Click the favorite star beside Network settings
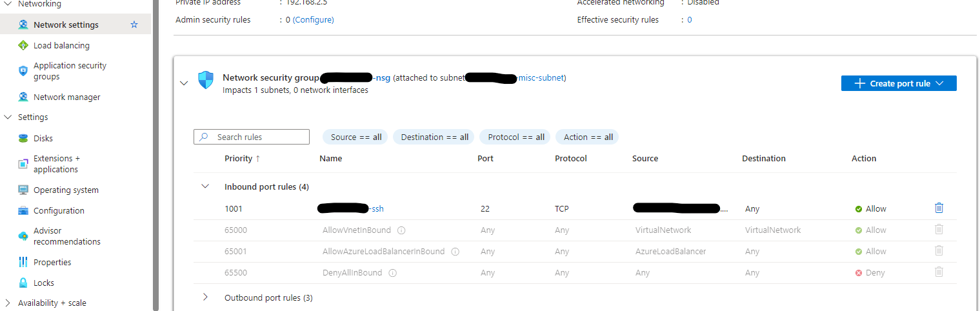 point(134,25)
